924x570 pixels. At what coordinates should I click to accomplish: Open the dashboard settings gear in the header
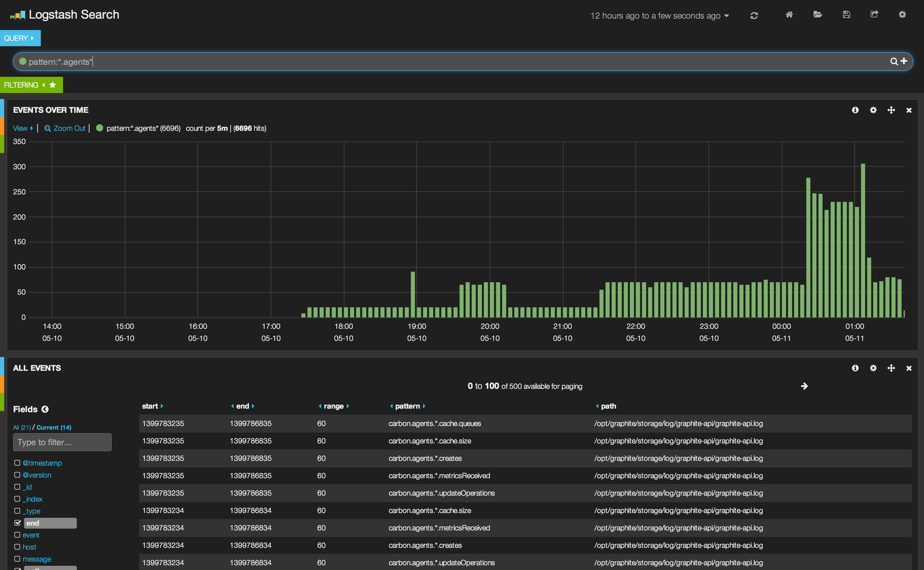pyautogui.click(x=902, y=15)
